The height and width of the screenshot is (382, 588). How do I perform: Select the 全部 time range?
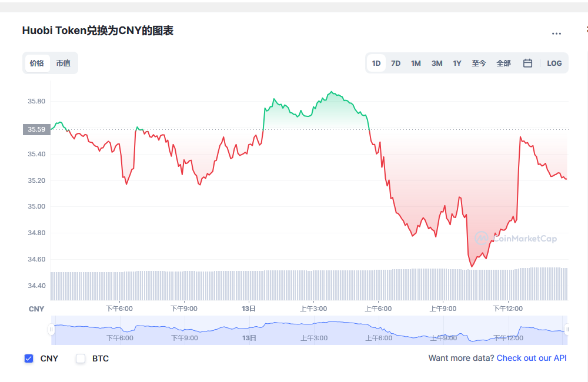(504, 63)
